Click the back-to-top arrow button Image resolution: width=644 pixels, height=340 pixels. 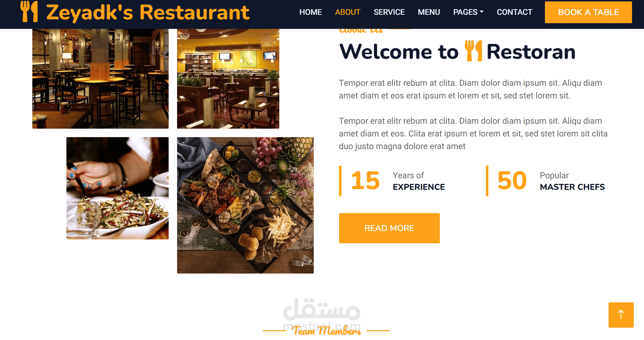[x=621, y=315]
